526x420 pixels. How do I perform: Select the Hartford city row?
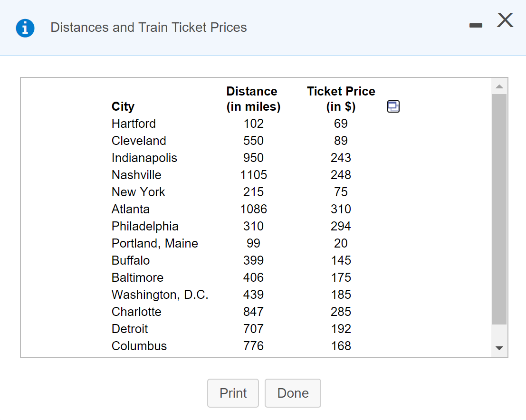coord(134,124)
